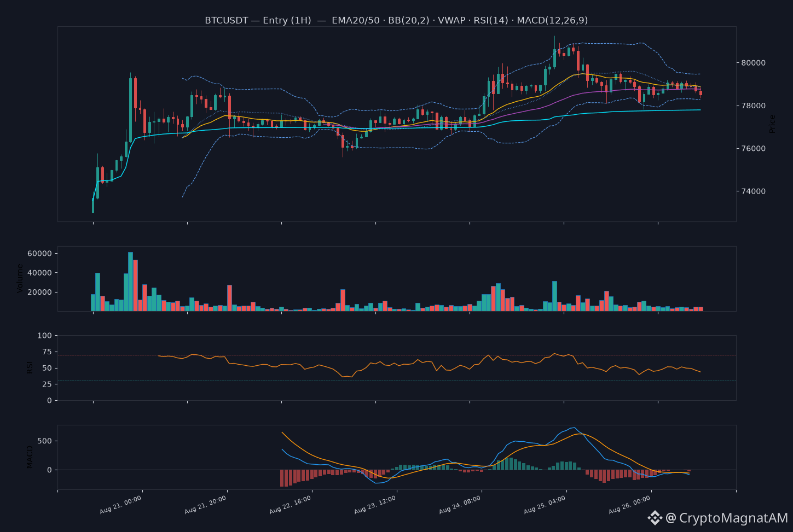
Task: Click the 78000 price axis label
Action: coord(754,106)
